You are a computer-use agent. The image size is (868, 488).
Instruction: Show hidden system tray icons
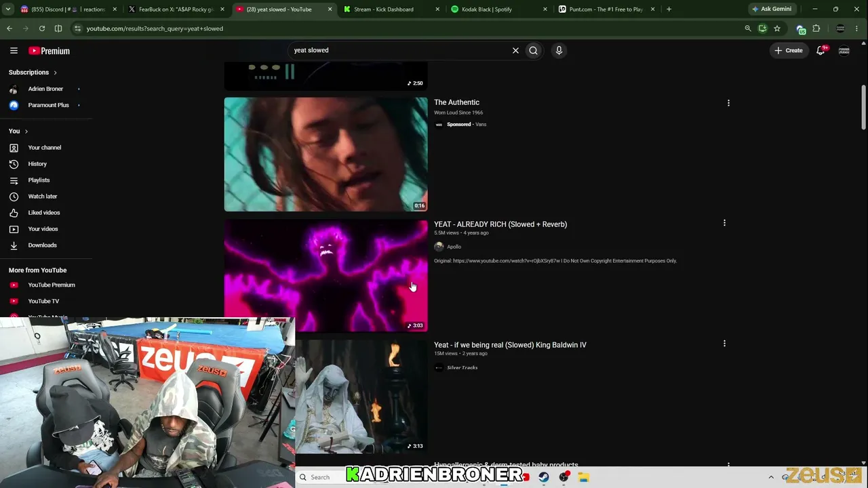[x=771, y=477]
